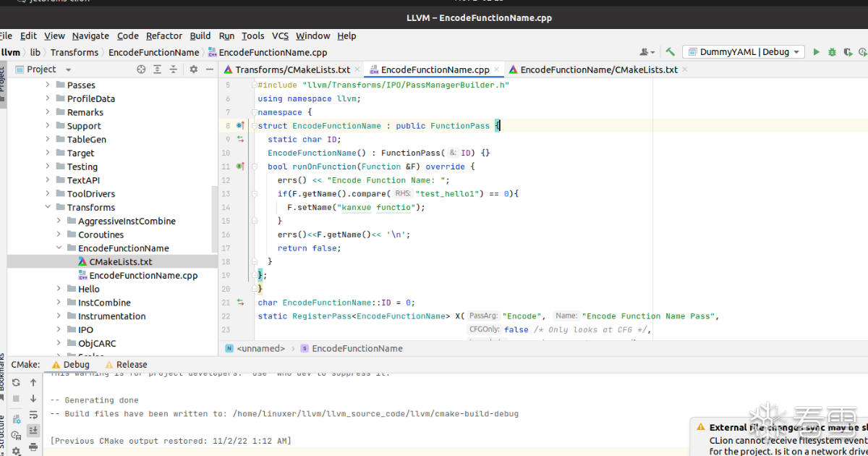Expand the IPO folder
868x456 pixels.
59,330
